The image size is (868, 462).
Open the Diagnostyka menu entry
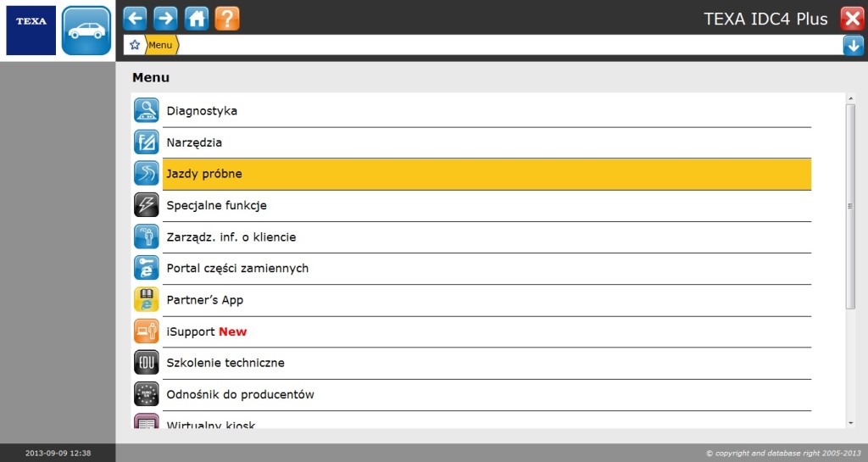point(487,111)
